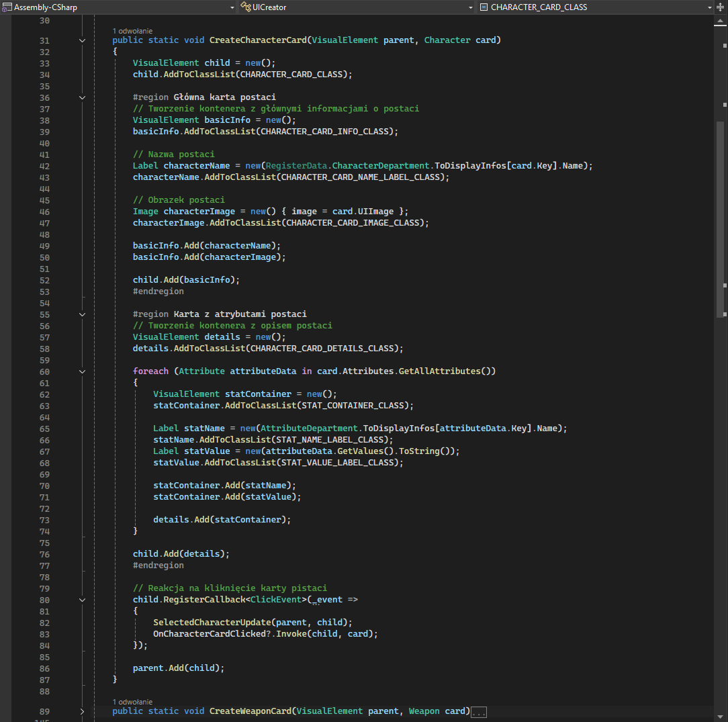Click line number 60 in the gutter
This screenshot has height=722, width=728.
pos(44,371)
